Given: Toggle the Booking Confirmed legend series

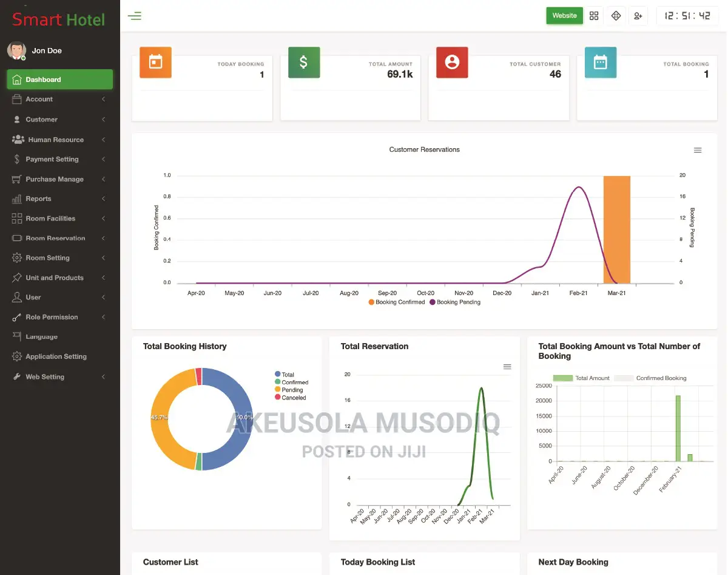Looking at the screenshot, I should [397, 302].
